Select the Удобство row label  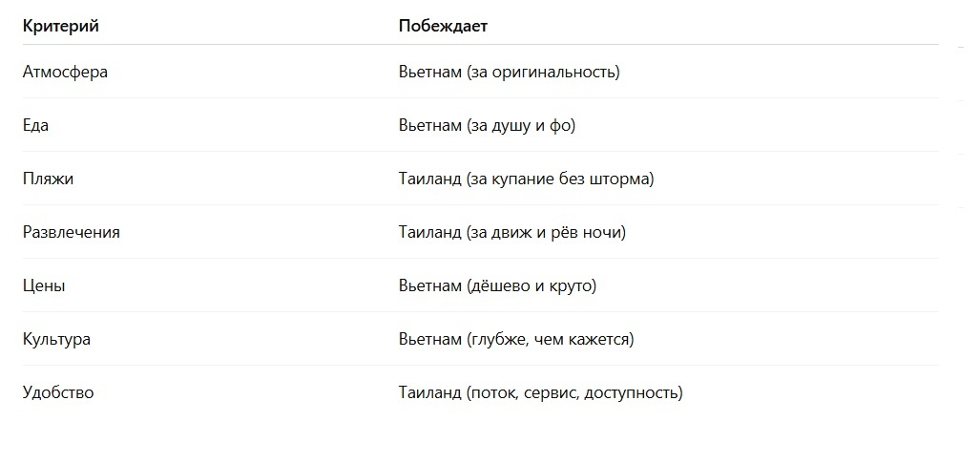(x=58, y=393)
